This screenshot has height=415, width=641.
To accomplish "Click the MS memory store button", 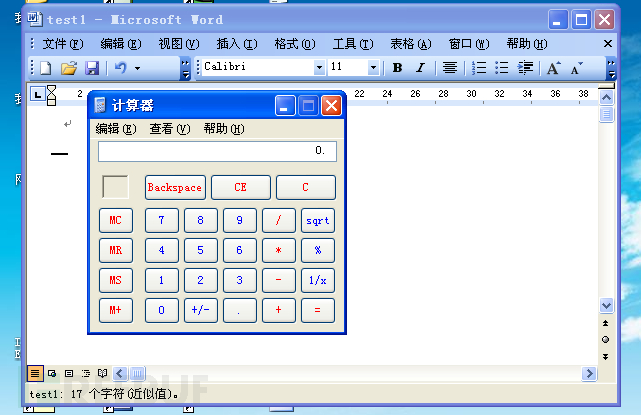I will click(x=116, y=280).
